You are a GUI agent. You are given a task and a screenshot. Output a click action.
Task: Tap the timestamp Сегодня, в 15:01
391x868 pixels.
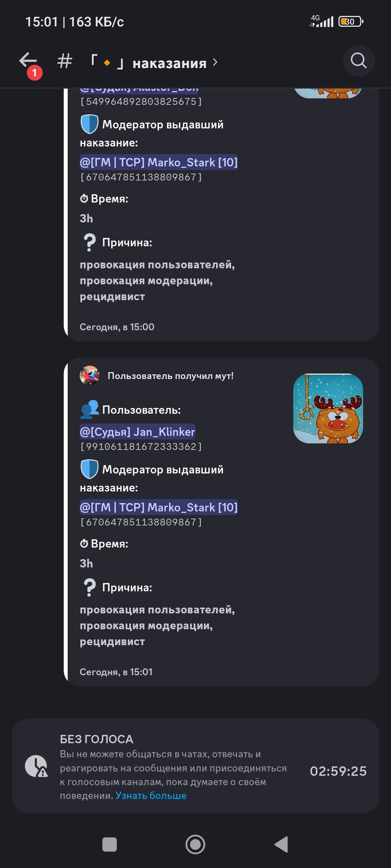tap(116, 672)
